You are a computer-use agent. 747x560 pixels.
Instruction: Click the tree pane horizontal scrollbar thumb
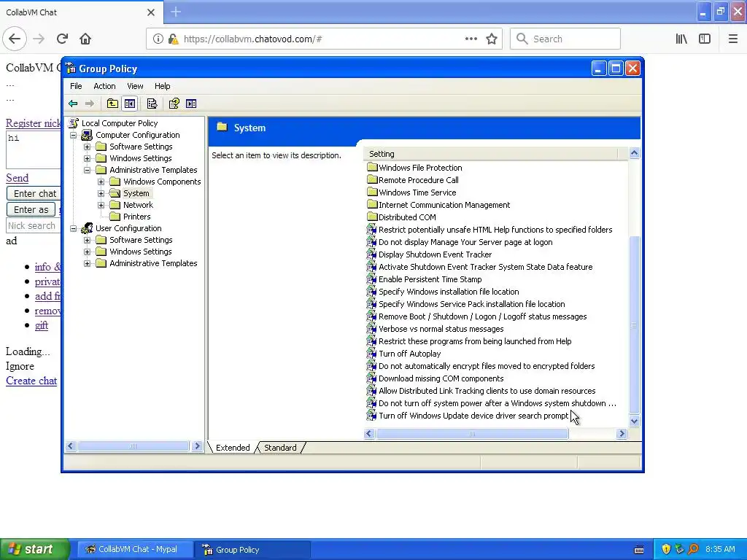133,446
